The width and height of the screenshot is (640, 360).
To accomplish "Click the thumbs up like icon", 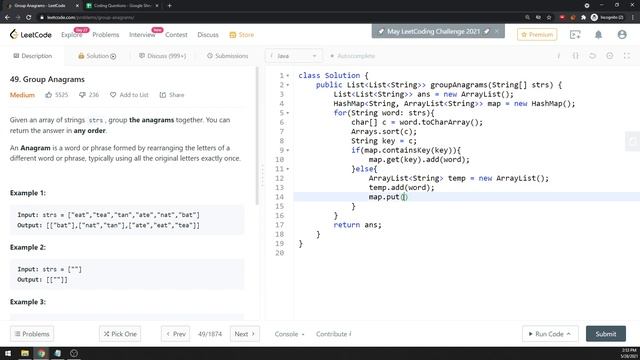I will point(49,95).
